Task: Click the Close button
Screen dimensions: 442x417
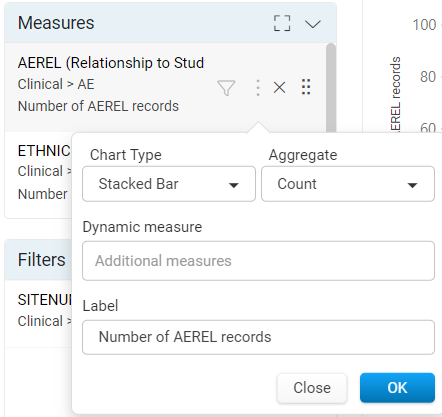Action: point(312,388)
